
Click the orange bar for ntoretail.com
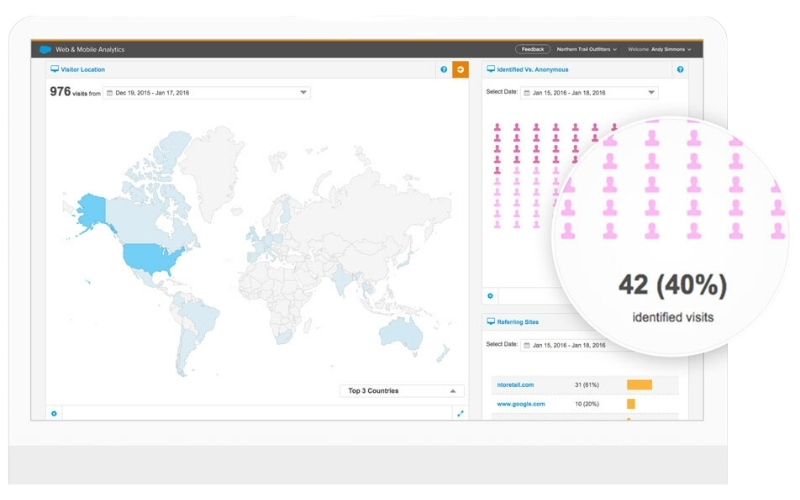(639, 385)
